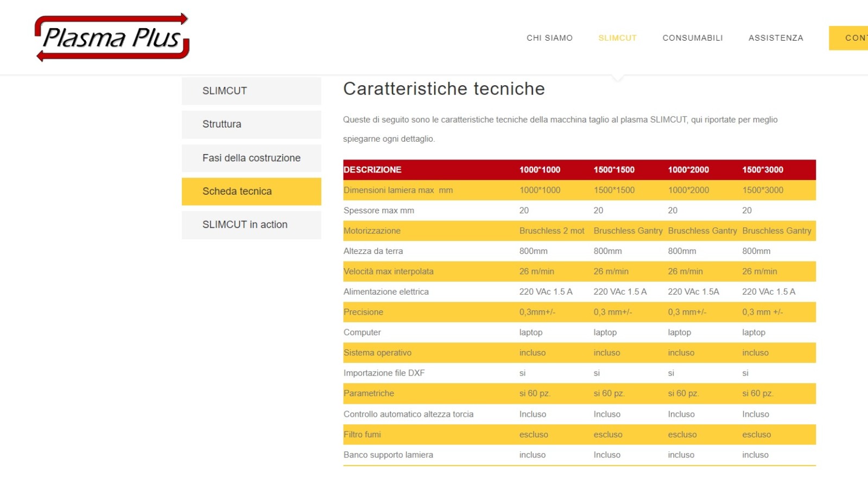Select the 'Spessore max mm' row label

(x=379, y=211)
